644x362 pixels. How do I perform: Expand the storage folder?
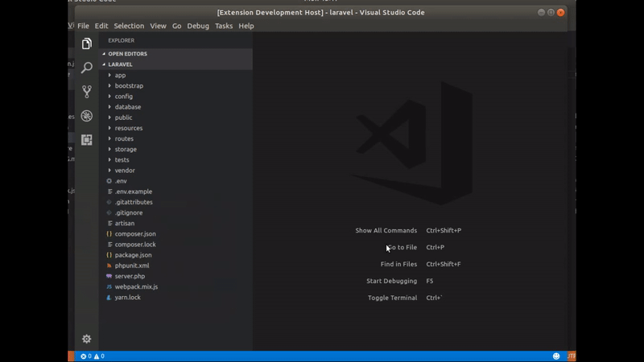coord(109,150)
